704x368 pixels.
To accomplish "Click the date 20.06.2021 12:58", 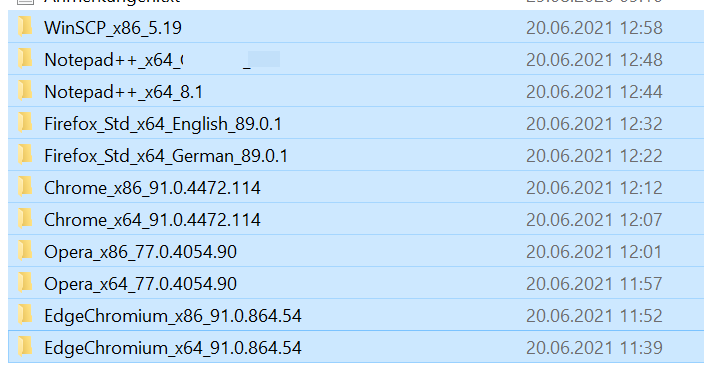I will [594, 28].
